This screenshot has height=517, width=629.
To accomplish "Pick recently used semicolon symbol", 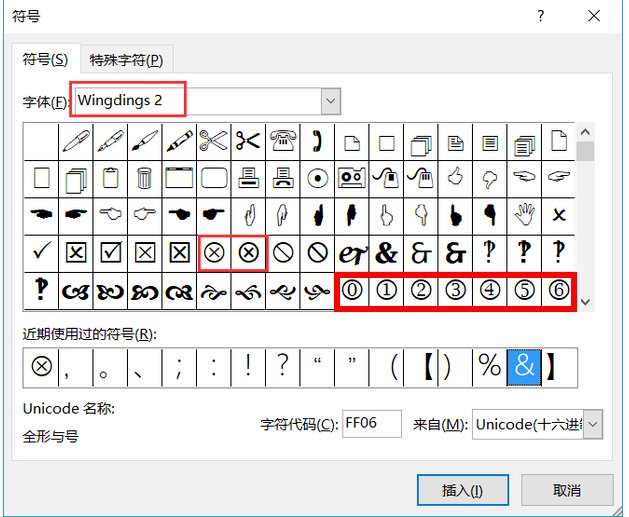I will (179, 367).
